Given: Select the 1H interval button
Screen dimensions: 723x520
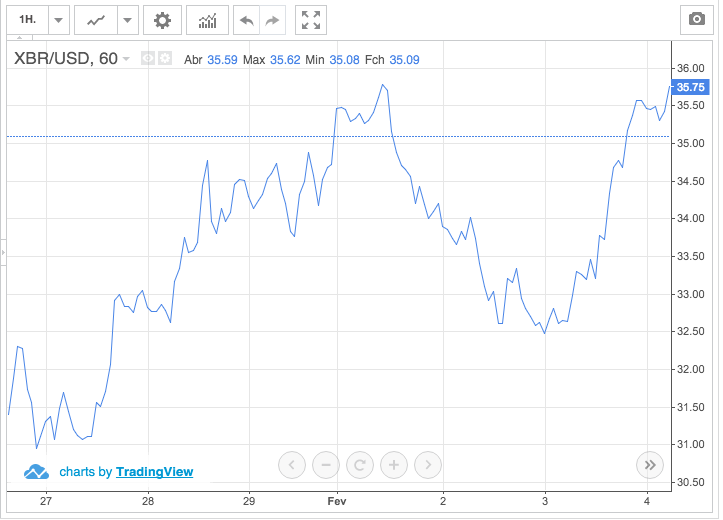Looking at the screenshot, I should point(27,20).
